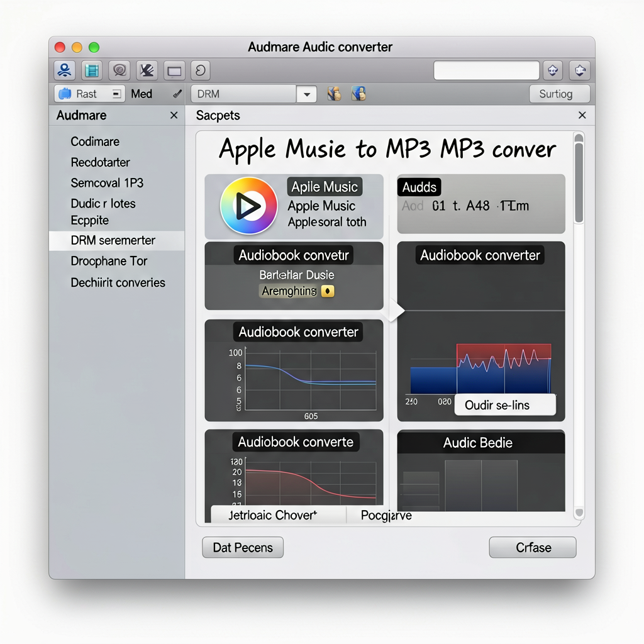Screen dimensions: 644x644
Task: Click the blue thumbs-up icon after DRM
Action: 358,94
